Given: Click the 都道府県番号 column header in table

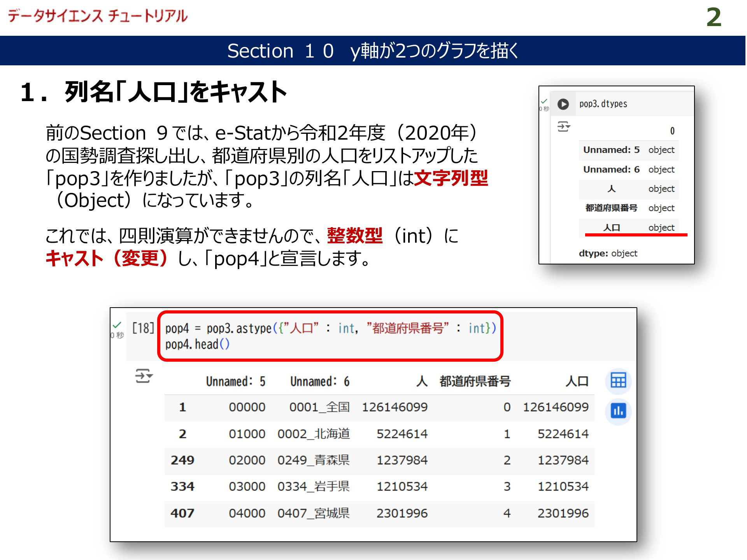Looking at the screenshot, I should click(475, 381).
